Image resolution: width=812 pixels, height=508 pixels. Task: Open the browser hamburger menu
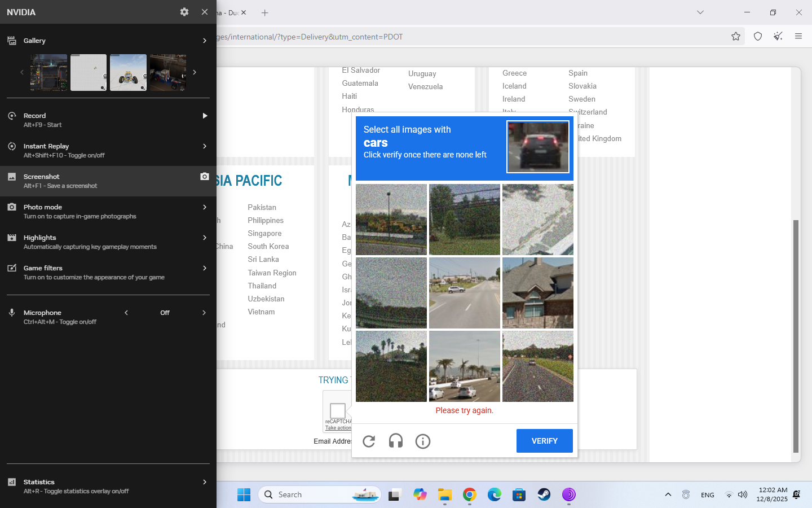798,37
